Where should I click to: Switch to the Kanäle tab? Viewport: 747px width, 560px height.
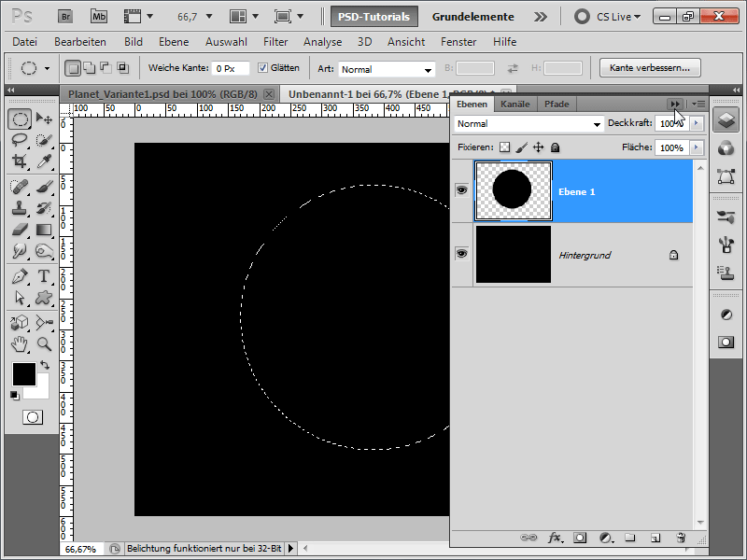point(515,104)
